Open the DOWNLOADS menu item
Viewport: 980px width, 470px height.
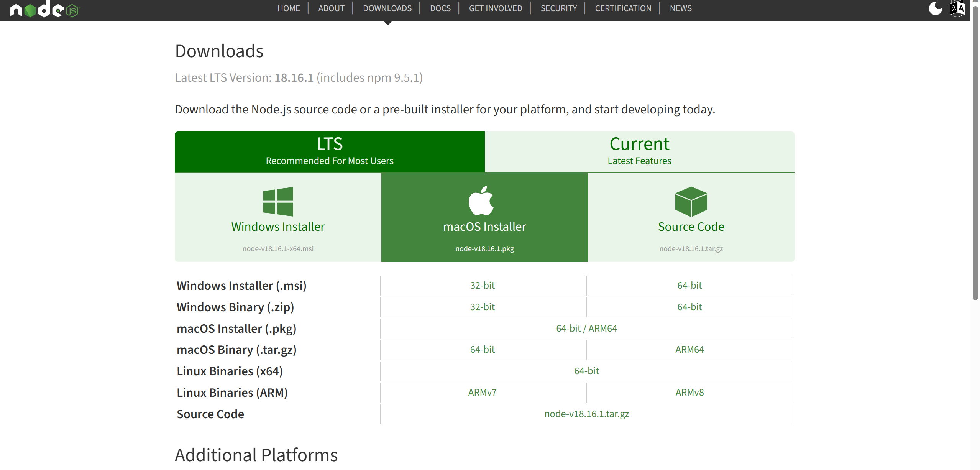click(x=387, y=8)
